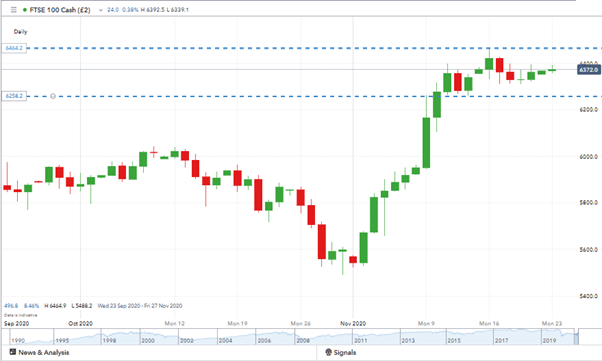Viewport: 602px width, 361px height.
Task: Click 2019 on the history navigator
Action: pyautogui.click(x=549, y=341)
